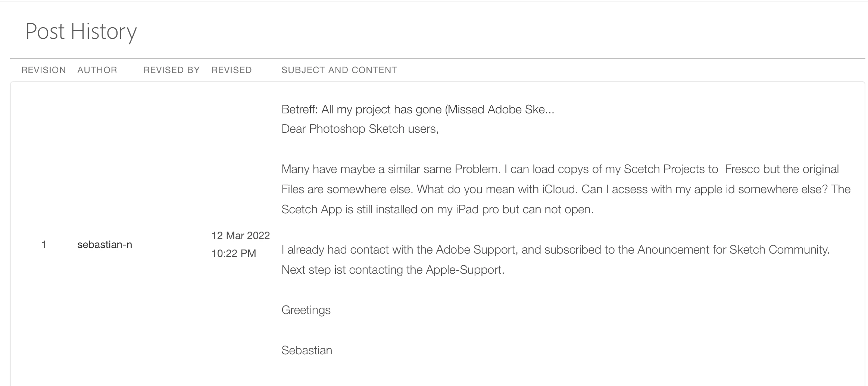Select the AUTHOR column header
Viewport: 868px width, 386px height.
point(97,70)
